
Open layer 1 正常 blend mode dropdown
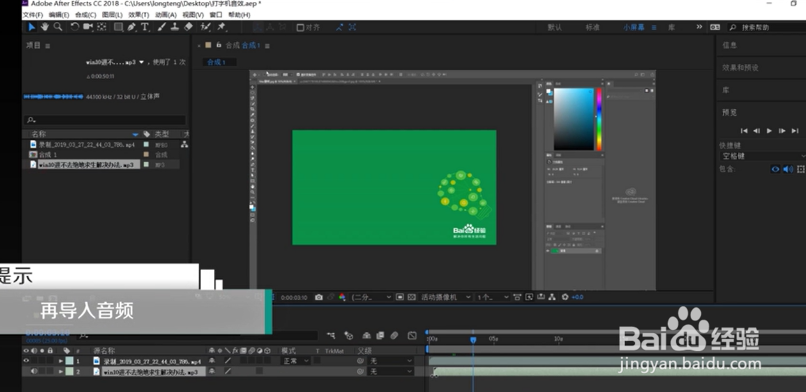(x=296, y=361)
